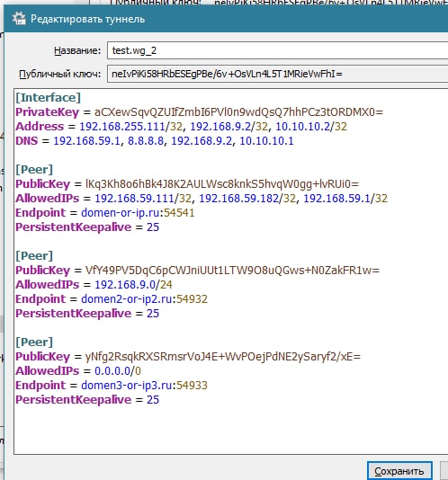Screen dimensions: 448x480
Task: Click the DNS entry 8.8.8.8
Action: click(x=146, y=141)
